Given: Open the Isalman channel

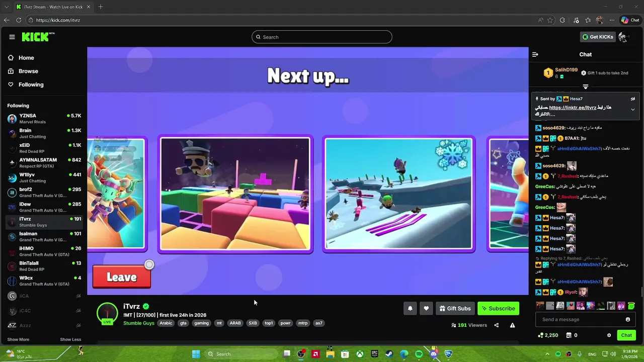Looking at the screenshot, I should (44, 237).
